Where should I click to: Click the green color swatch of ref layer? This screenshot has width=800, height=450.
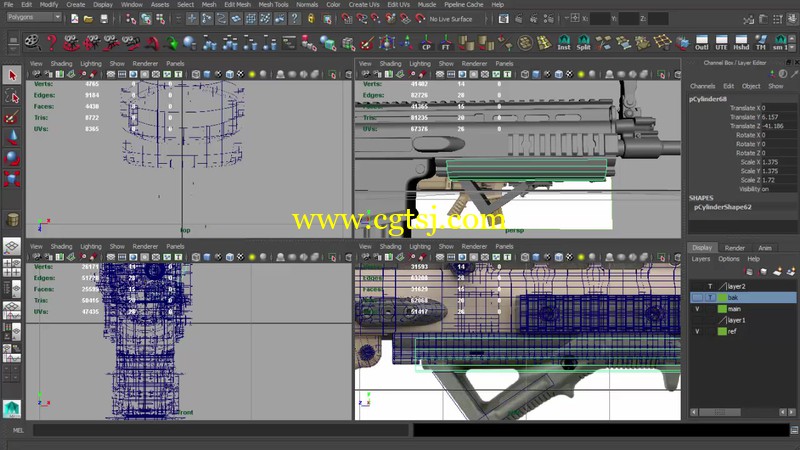pos(722,331)
